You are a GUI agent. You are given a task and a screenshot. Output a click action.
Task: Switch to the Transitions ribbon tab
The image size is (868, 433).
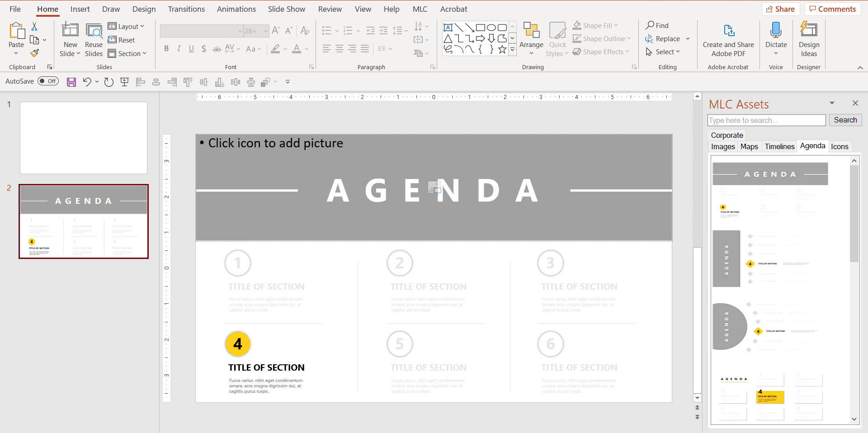(186, 9)
